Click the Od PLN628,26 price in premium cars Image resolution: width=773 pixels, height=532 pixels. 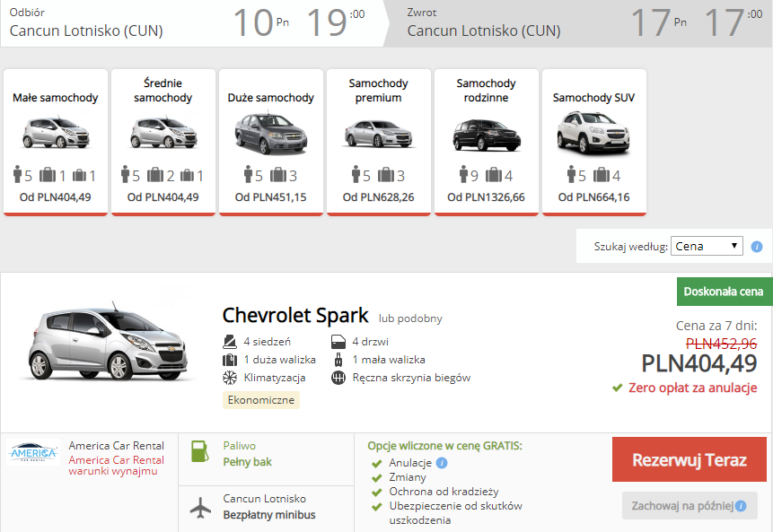pos(379,197)
